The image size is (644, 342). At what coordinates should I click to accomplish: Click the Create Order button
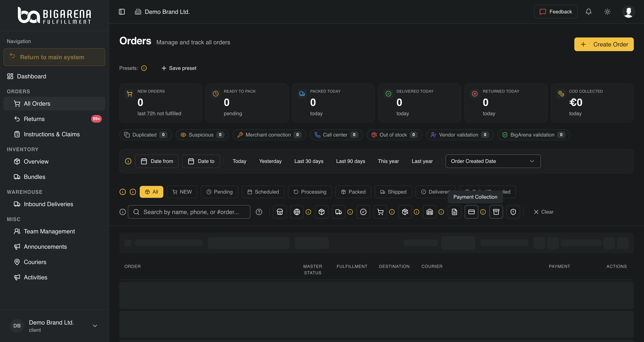pyautogui.click(x=604, y=44)
